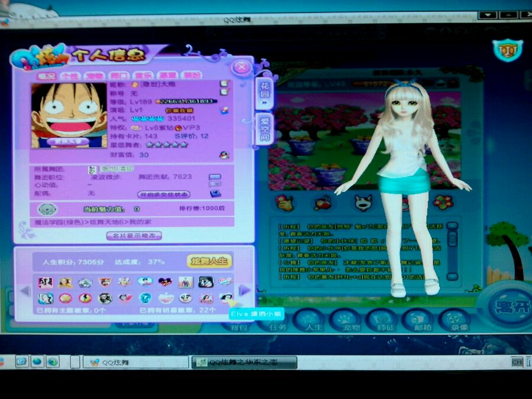Click first quick launch icon on taskbar
Viewport: 532px width, 399px height.
pyautogui.click(x=22, y=362)
